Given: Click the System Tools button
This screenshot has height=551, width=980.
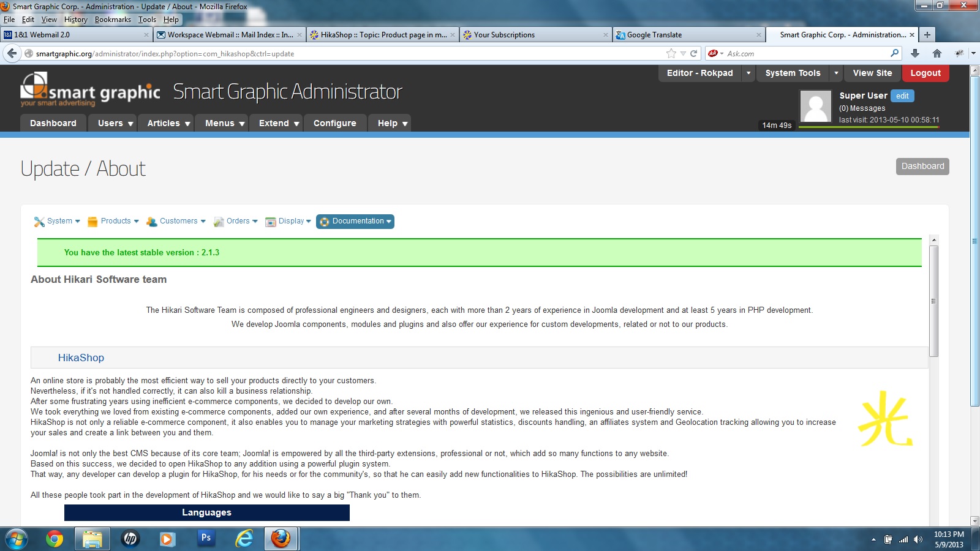Looking at the screenshot, I should point(793,73).
